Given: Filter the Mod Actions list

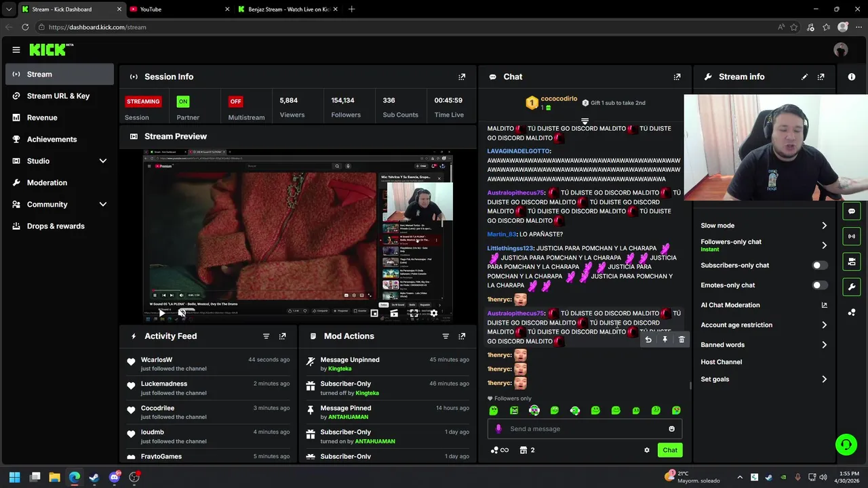Looking at the screenshot, I should pyautogui.click(x=446, y=336).
